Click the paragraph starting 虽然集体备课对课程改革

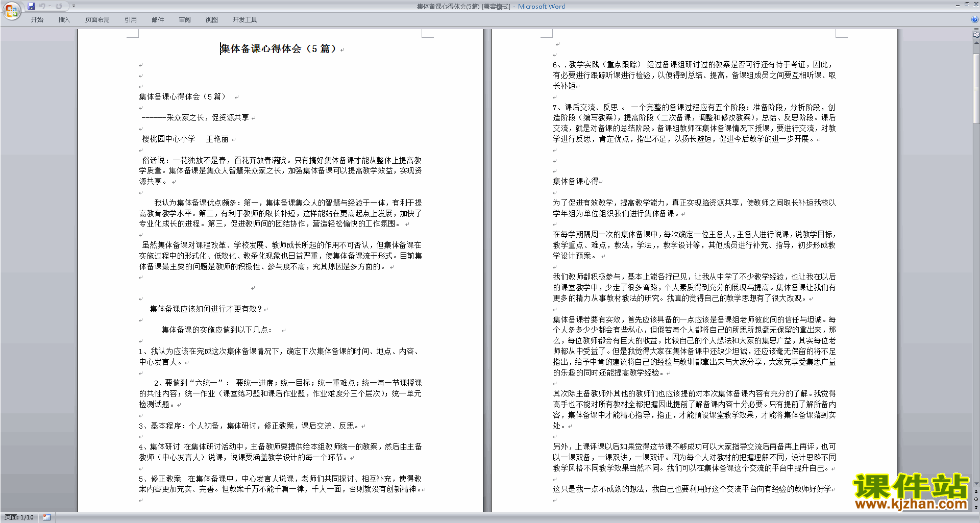[280, 256]
